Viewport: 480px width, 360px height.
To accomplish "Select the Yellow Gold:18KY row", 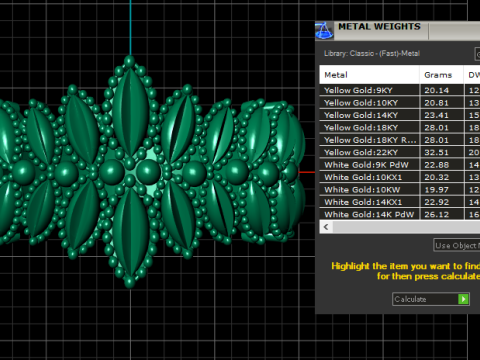I will [400, 127].
